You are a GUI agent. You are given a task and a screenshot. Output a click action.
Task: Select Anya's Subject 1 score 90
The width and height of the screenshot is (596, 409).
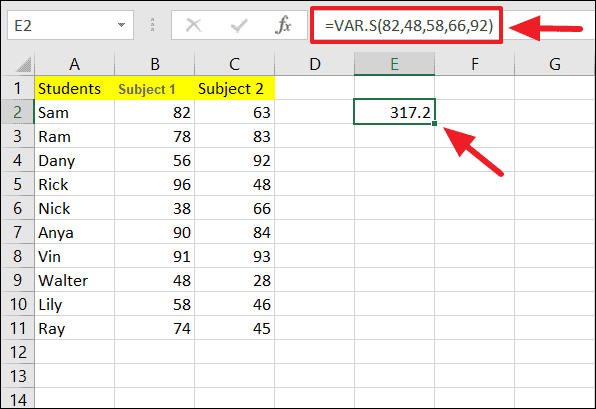tap(154, 232)
